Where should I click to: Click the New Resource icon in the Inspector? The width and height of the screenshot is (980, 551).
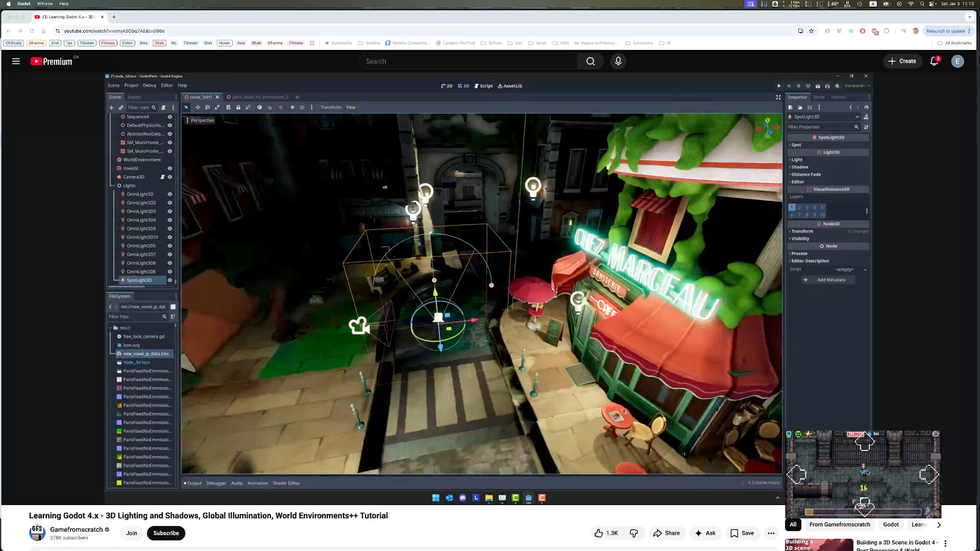point(791,108)
